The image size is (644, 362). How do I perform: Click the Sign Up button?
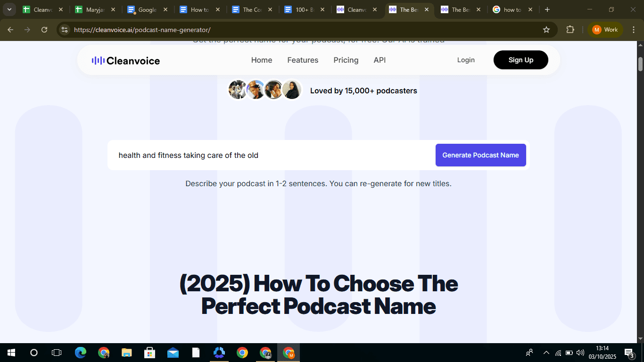click(x=520, y=60)
